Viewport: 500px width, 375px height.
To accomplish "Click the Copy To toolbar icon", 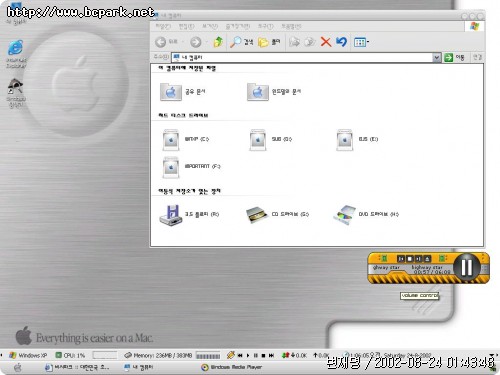I will coord(310,42).
